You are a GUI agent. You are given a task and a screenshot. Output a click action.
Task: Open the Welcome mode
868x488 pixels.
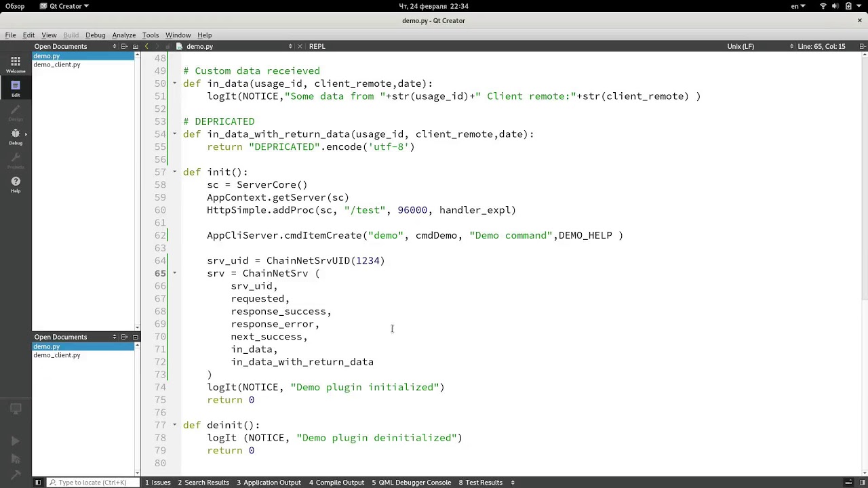click(16, 64)
